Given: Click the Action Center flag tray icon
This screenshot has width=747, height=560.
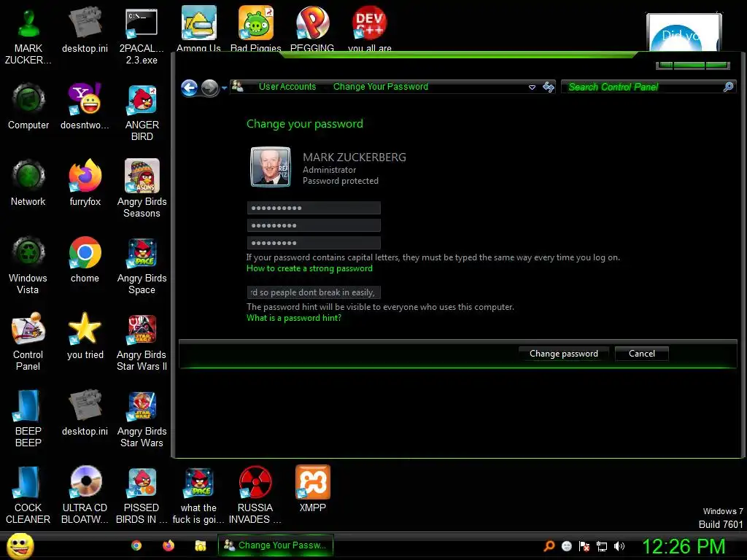Looking at the screenshot, I should 584,546.
